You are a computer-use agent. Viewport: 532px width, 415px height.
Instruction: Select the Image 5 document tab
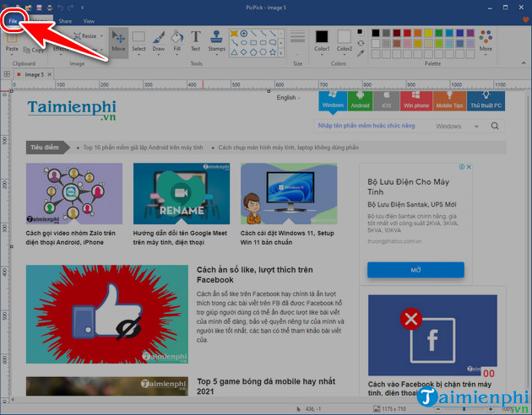(x=34, y=74)
